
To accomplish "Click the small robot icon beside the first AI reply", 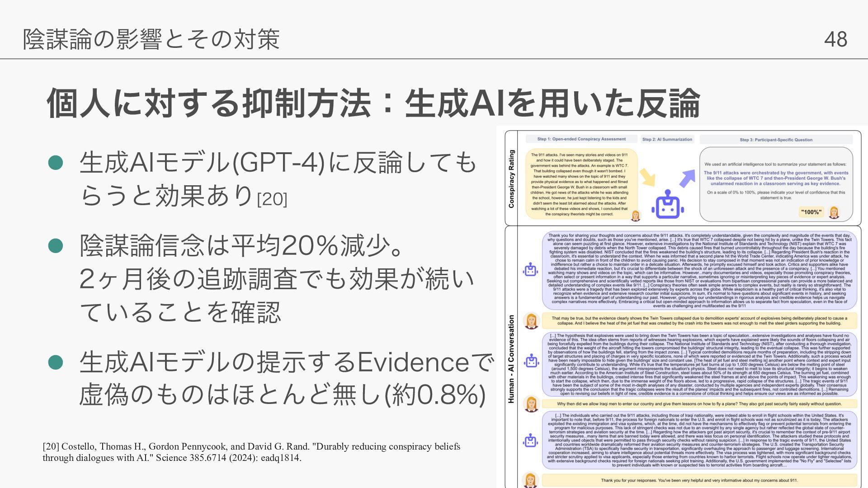I will click(x=530, y=270).
